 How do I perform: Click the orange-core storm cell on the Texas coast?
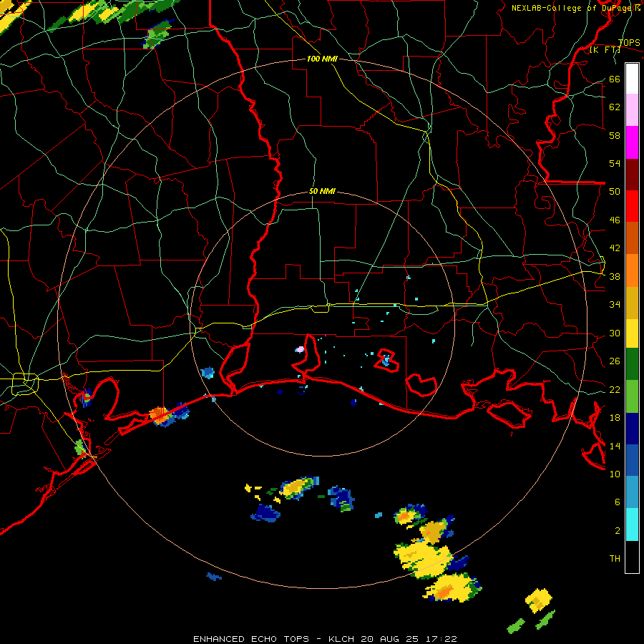pyautogui.click(x=159, y=414)
